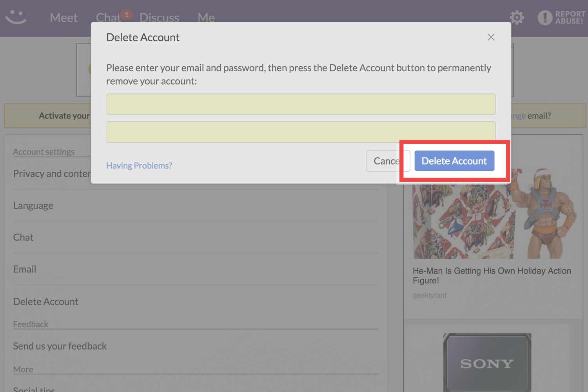
Task: Open the Chat settings entry
Action: [x=24, y=238]
